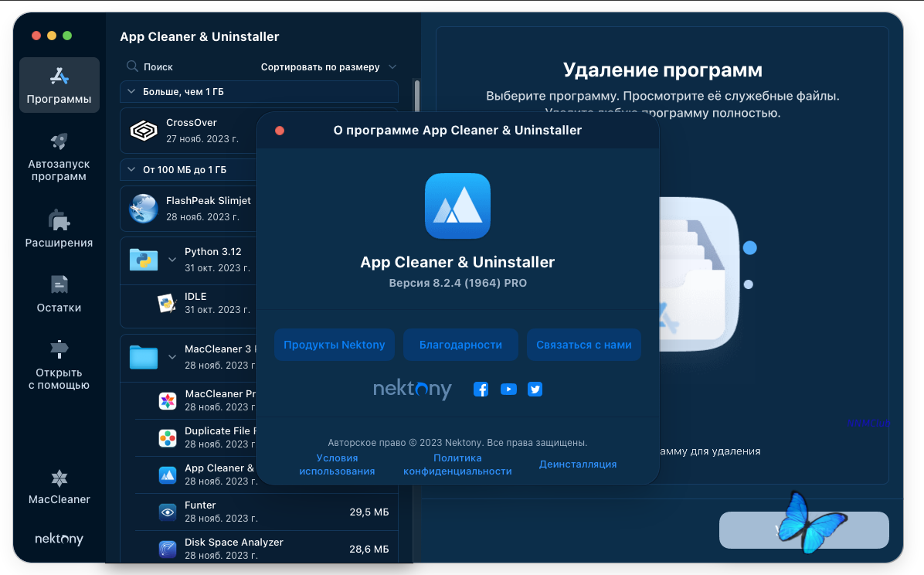
Task: Open the Открыть с помощью signpost icon
Action: [59, 349]
